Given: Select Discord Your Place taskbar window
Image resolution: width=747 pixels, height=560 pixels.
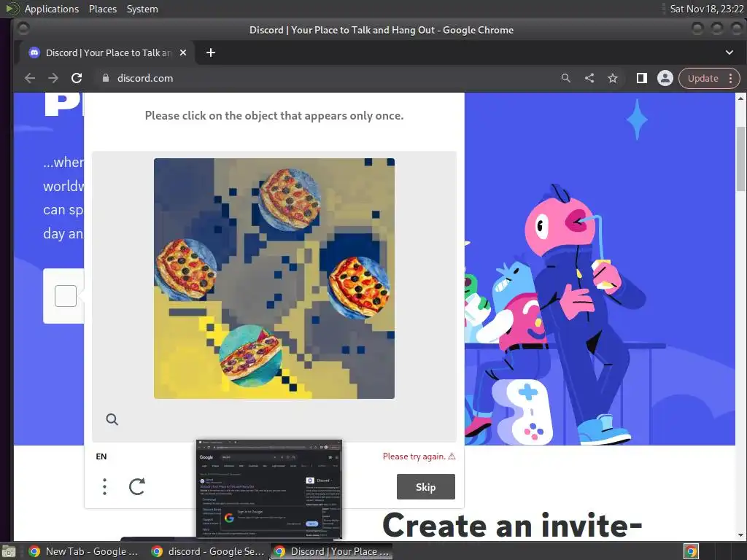Looking at the screenshot, I should click(332, 551).
